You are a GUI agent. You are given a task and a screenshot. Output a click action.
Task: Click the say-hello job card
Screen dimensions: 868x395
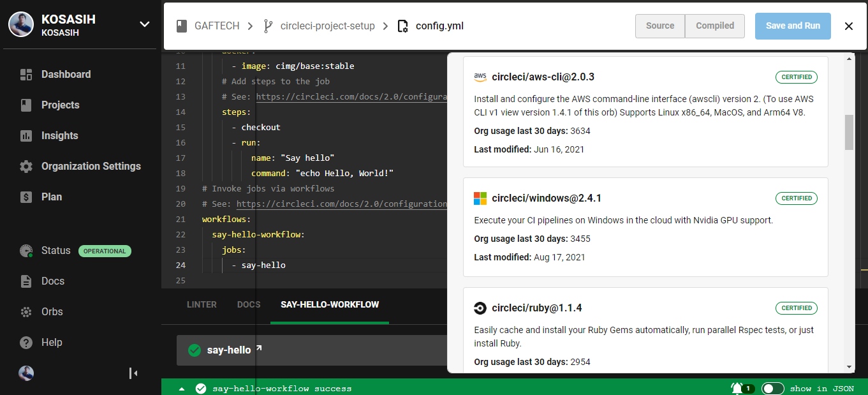click(312, 350)
